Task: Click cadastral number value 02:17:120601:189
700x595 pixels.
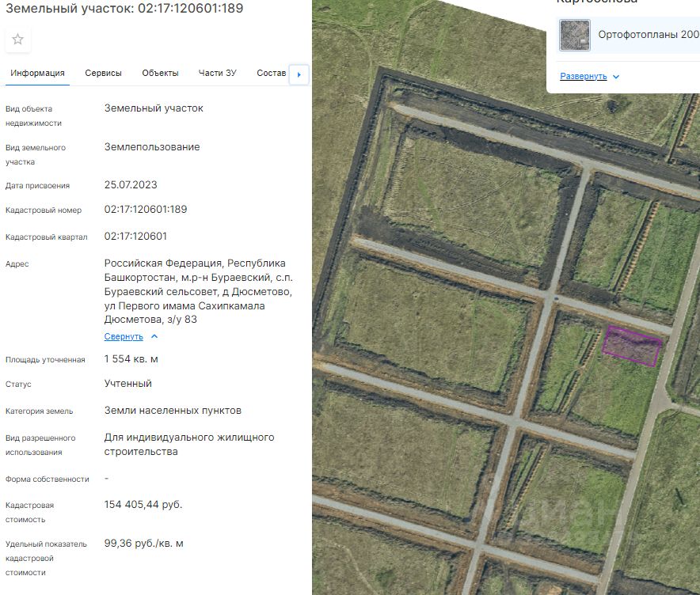Action: 146,210
